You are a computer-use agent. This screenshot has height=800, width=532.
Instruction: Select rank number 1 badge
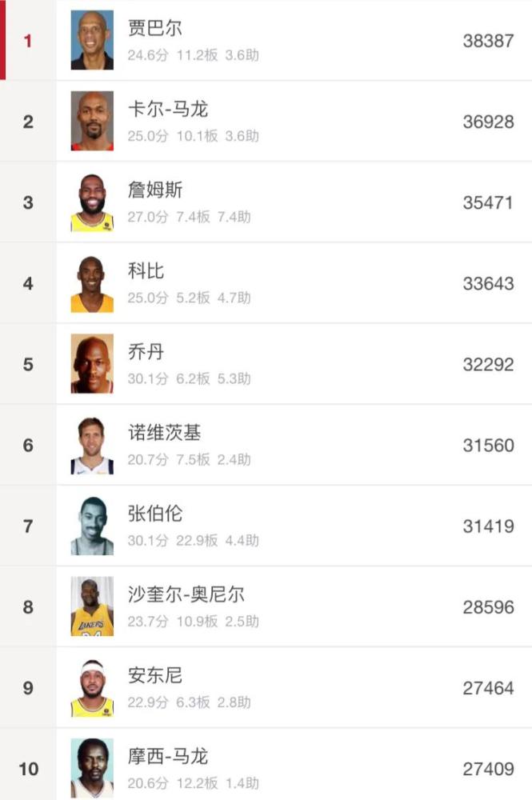[27, 41]
